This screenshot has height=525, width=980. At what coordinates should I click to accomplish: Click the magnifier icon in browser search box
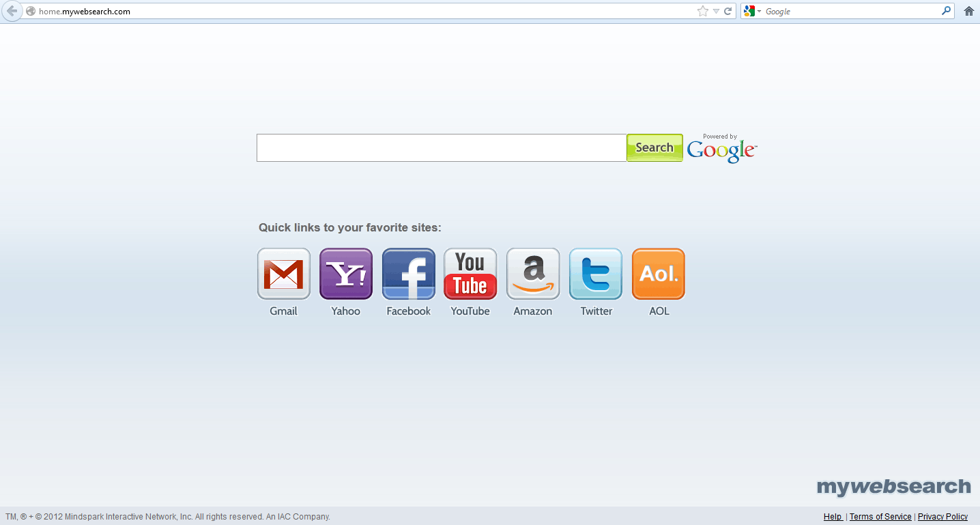947,11
